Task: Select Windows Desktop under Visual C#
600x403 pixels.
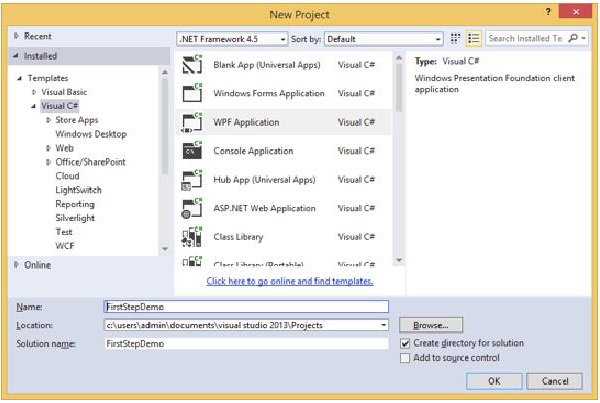Action: 90,134
